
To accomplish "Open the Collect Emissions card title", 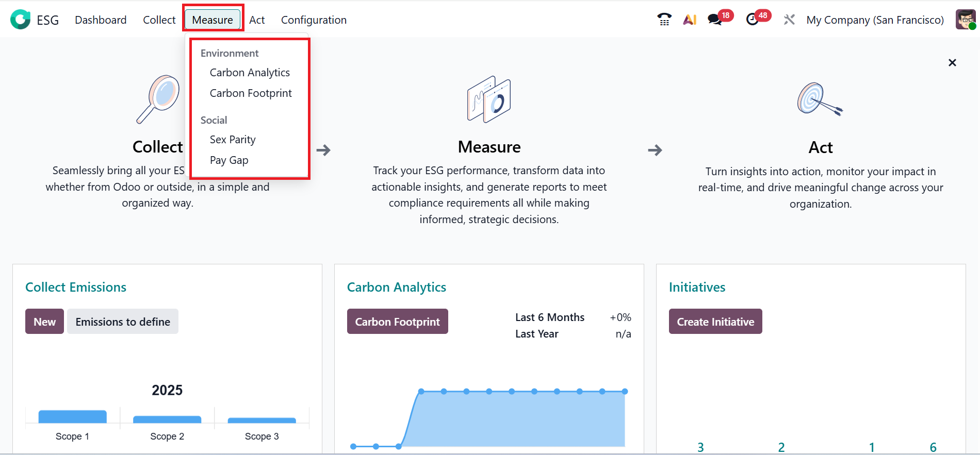I will point(76,287).
